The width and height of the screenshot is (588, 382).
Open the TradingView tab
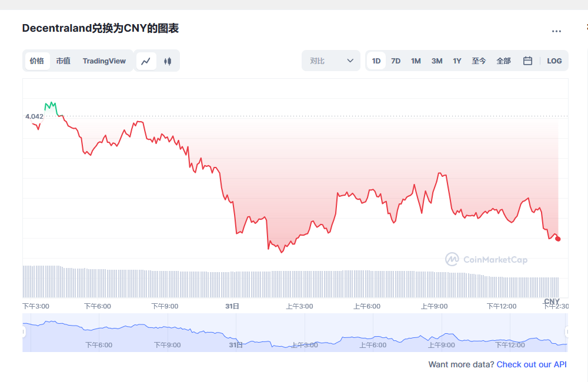pos(104,61)
